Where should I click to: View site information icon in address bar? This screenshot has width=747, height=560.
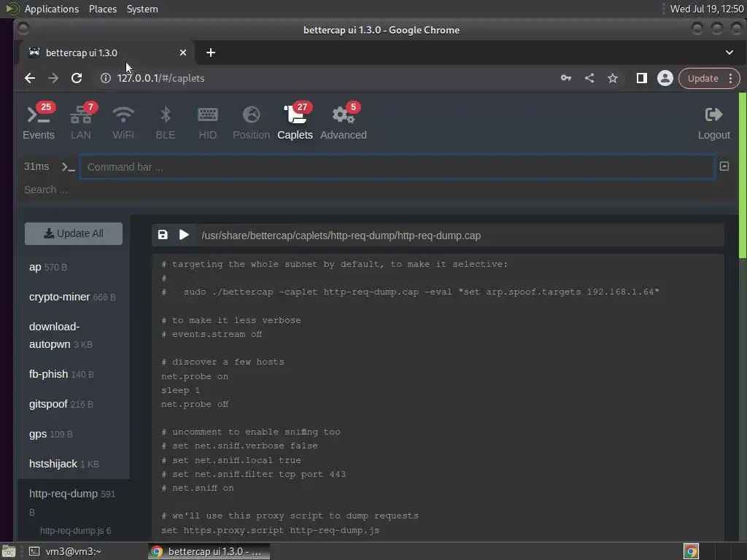coord(106,78)
